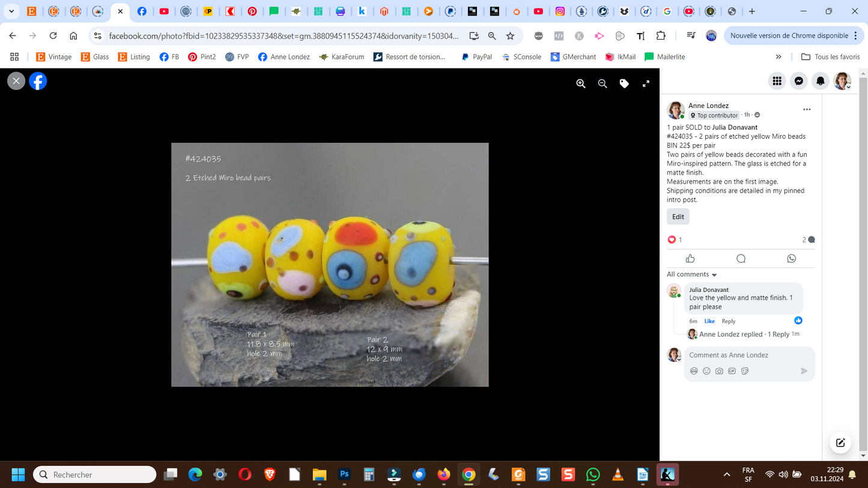The image size is (868, 488).
Task: Open a new Chrome tab
Action: (752, 11)
